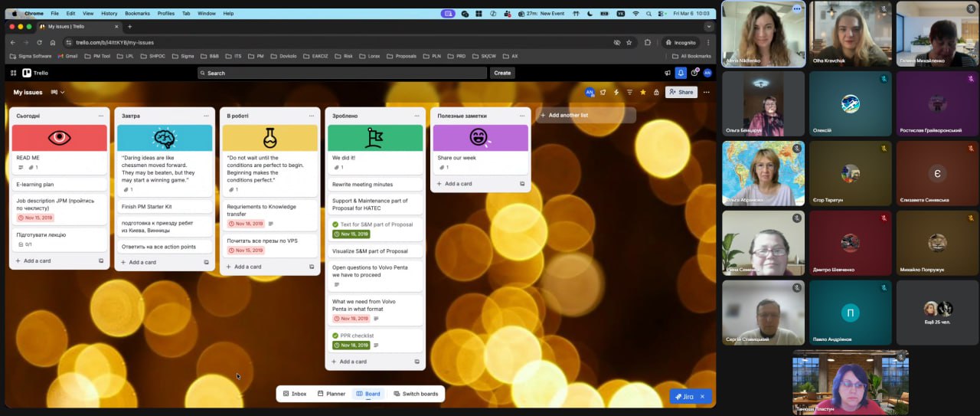Open the Завтра list actions menu
The image size is (980, 416).
[206, 116]
